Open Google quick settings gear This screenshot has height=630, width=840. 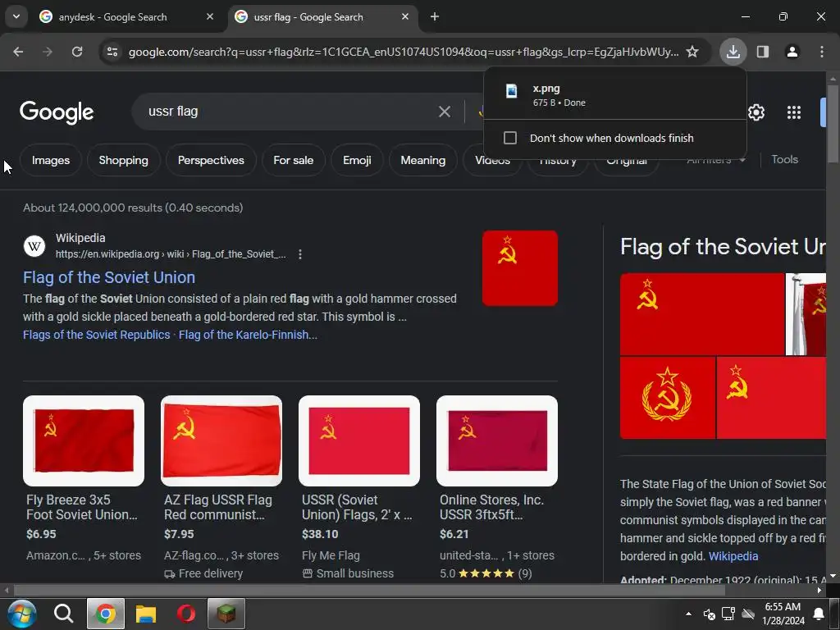[756, 112]
